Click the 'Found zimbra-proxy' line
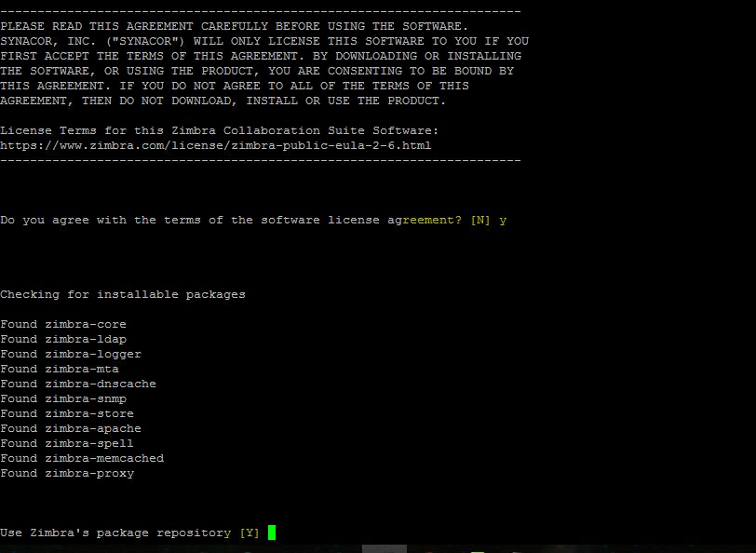This screenshot has height=553, width=756. 67,474
